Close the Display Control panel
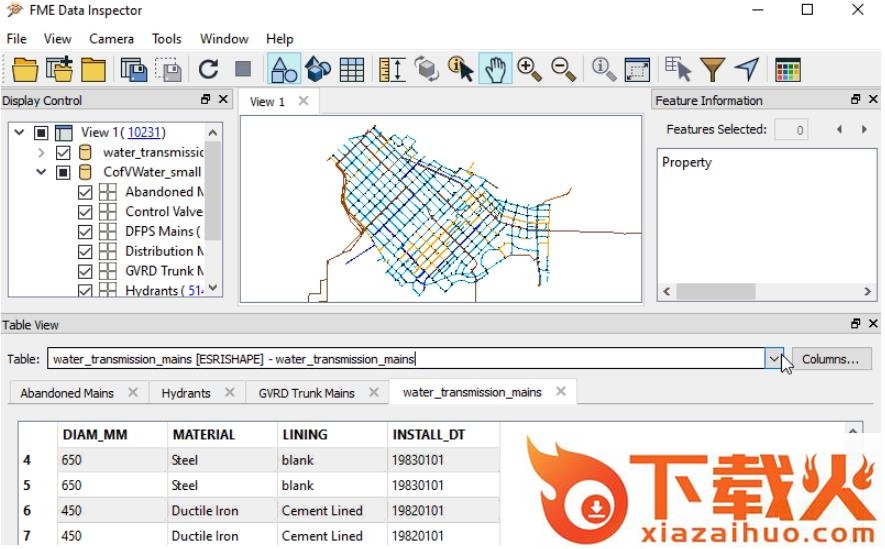Image resolution: width=885 pixels, height=549 pixels. click(x=224, y=99)
